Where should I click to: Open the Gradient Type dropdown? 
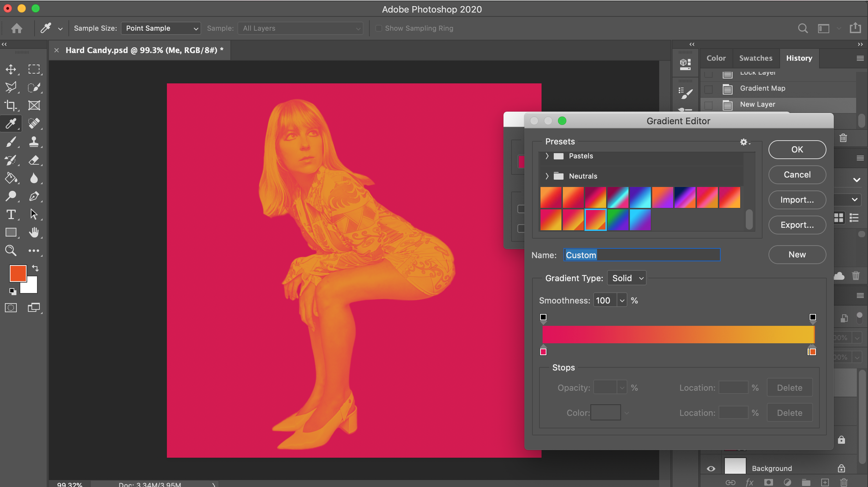tap(627, 278)
